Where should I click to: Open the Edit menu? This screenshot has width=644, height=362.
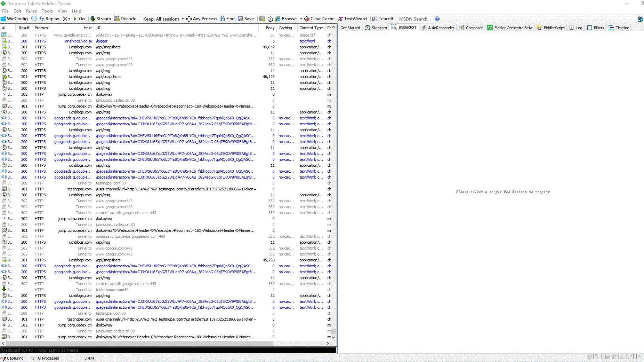[17, 11]
